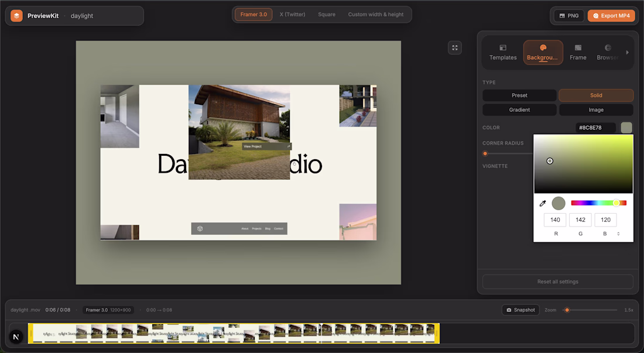Switch background type to Gradient

519,109
